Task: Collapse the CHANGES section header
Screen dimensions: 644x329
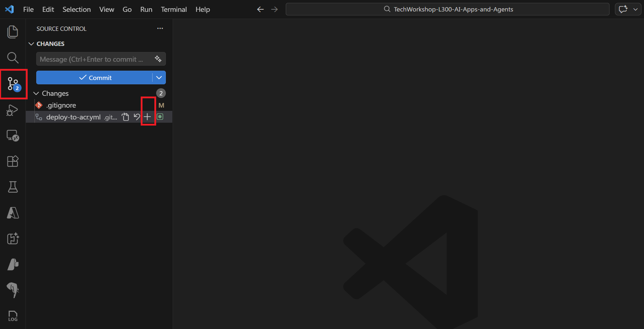Action: pyautogui.click(x=32, y=44)
